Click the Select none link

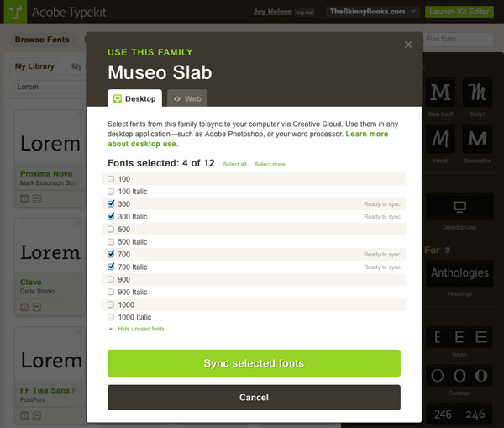click(x=270, y=165)
